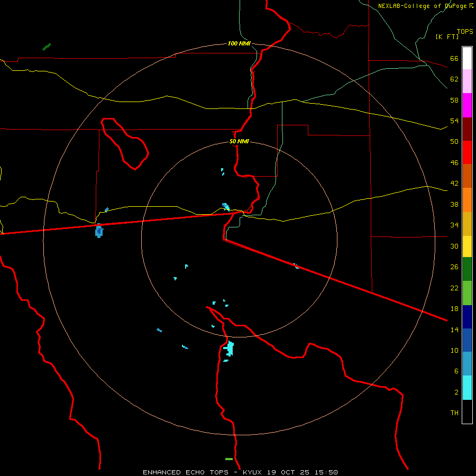Pick the orange 38 kft legend color
The height and width of the screenshot is (476, 476).
[467, 200]
